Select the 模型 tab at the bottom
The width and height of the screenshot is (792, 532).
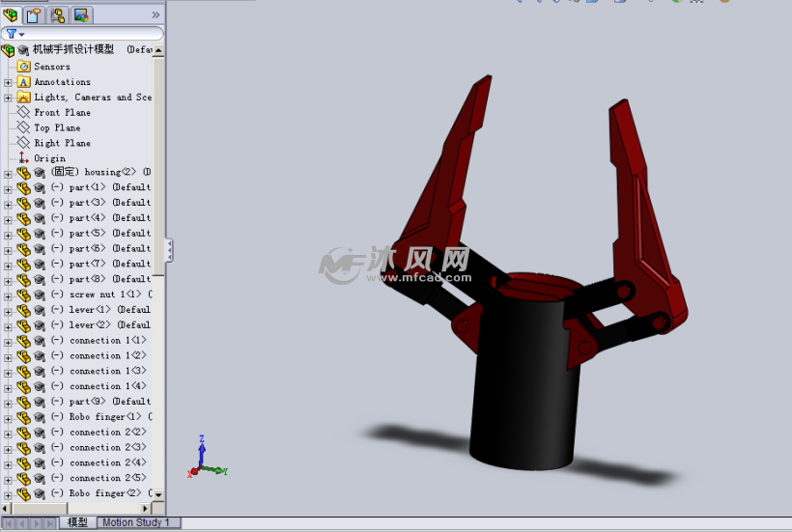[x=77, y=522]
